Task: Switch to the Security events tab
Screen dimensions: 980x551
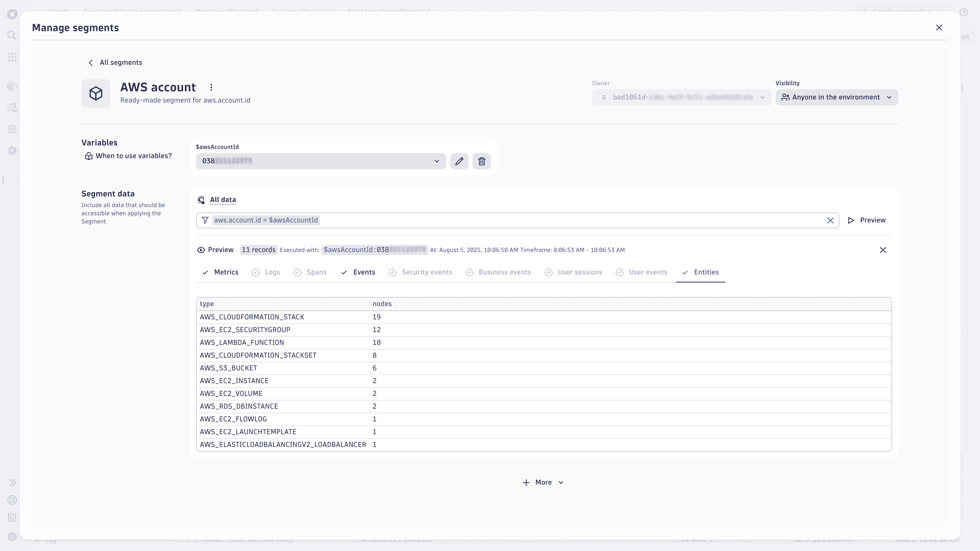Action: click(420, 272)
